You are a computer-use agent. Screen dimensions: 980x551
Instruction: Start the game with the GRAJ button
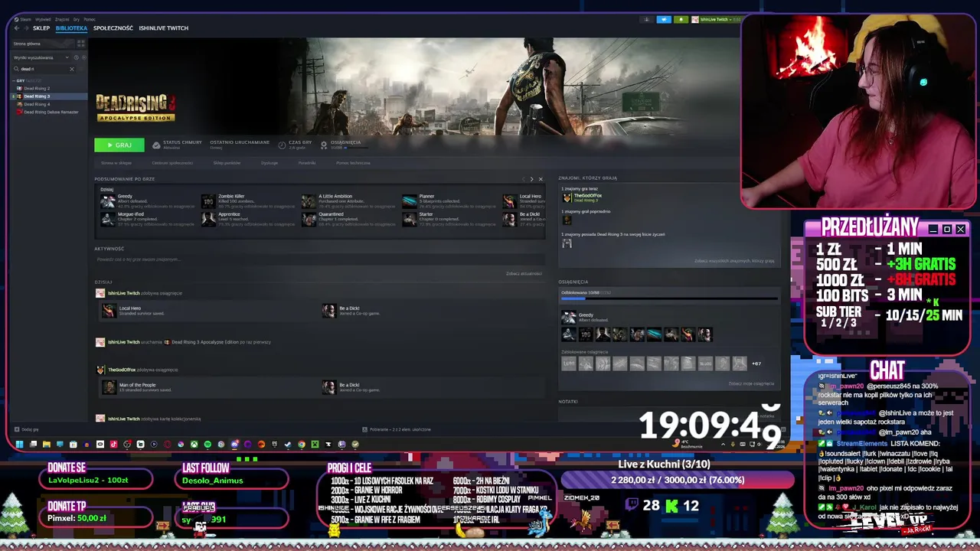pyautogui.click(x=119, y=145)
